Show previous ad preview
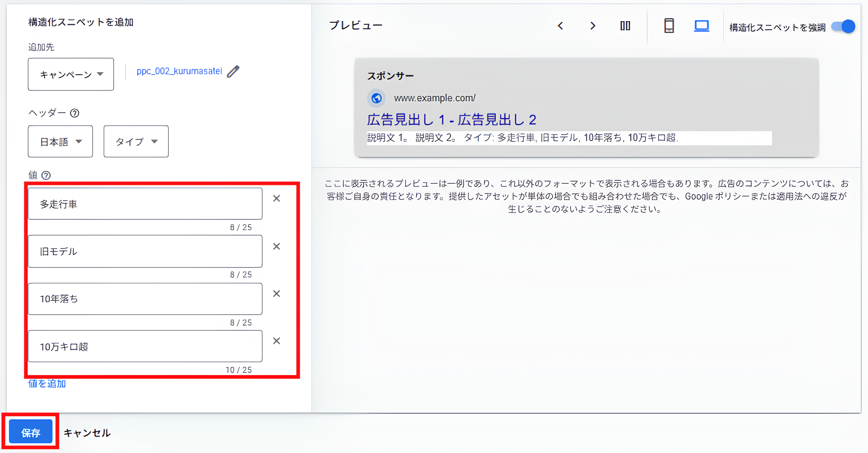Image resolution: width=868 pixels, height=453 pixels. 560,25
